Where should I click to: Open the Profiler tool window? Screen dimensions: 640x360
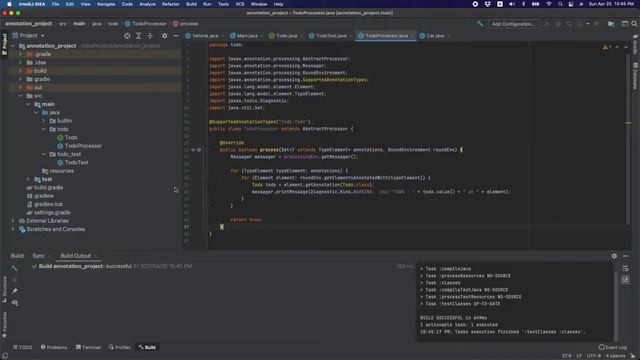point(120,347)
